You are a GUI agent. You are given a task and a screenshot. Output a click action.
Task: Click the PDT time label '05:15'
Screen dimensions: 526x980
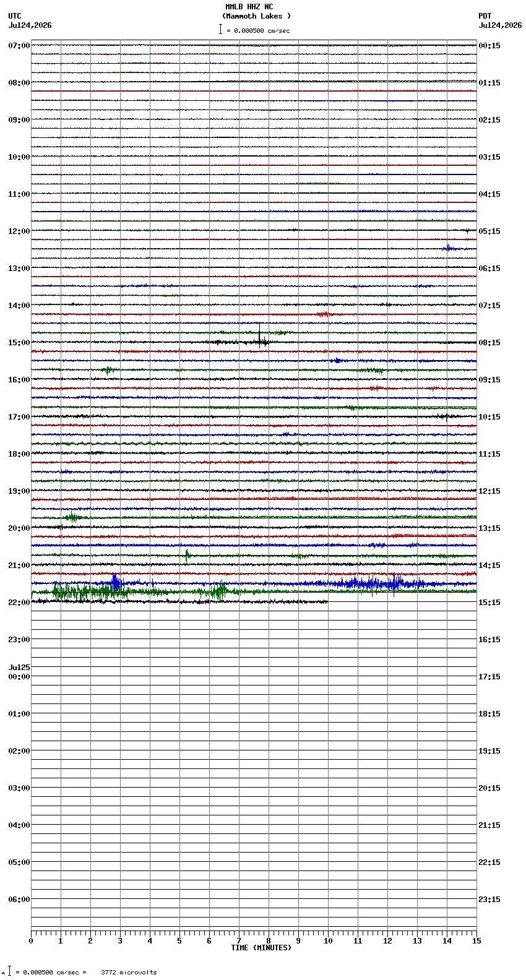click(489, 231)
